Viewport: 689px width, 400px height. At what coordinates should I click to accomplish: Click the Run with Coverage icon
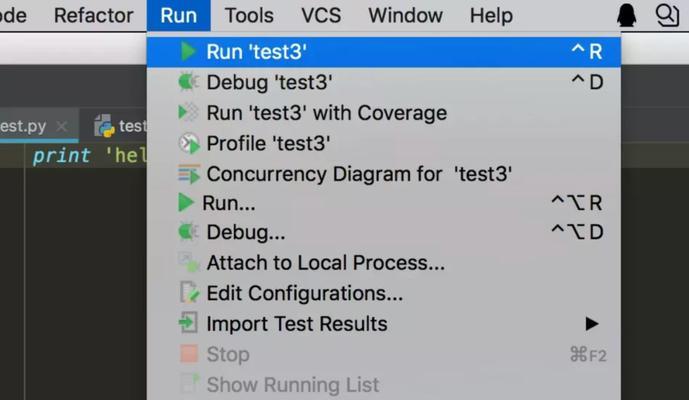pyautogui.click(x=189, y=113)
